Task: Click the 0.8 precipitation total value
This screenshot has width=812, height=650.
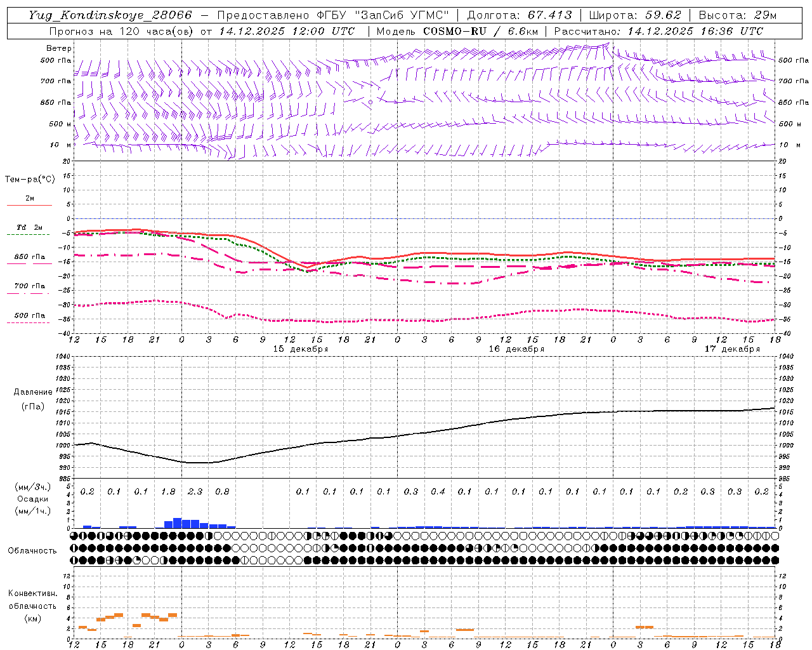Action: [x=222, y=491]
